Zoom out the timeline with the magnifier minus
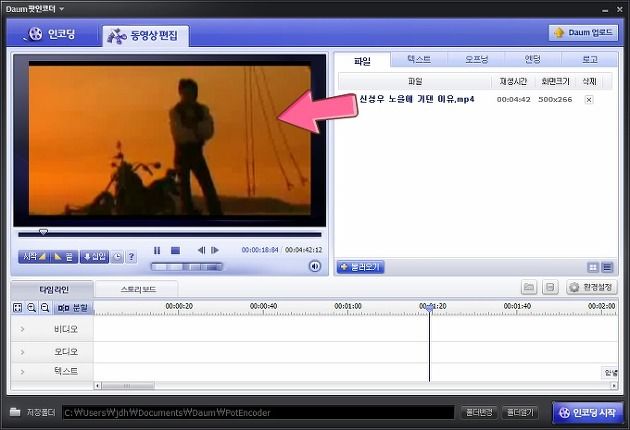The height and width of the screenshot is (430, 630). click(x=45, y=308)
